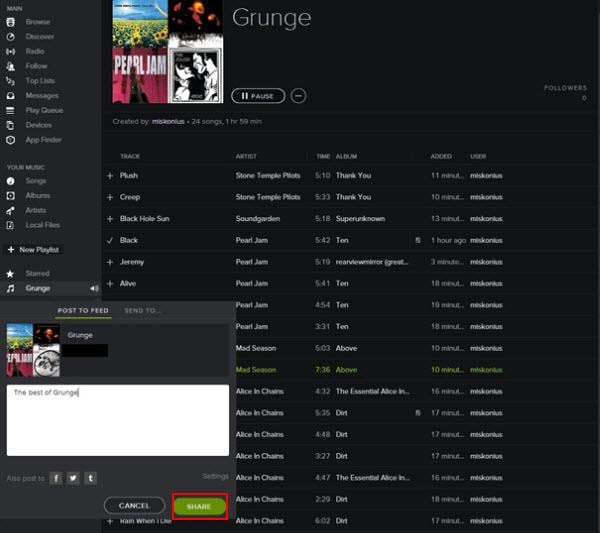Click the Followers count label
Screen dimensions: 600x533
click(x=565, y=88)
